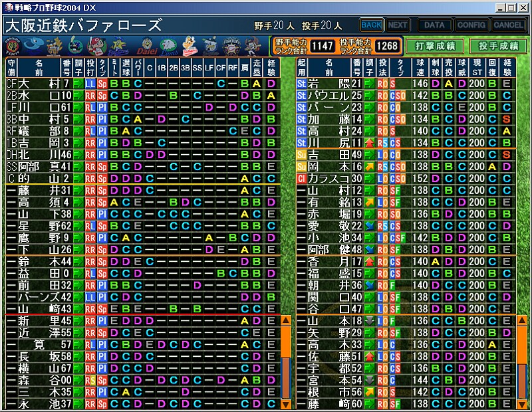This screenshot has height=412, width=532.
Task: Show pitching results via 投手成績
Action: pyautogui.click(x=498, y=46)
